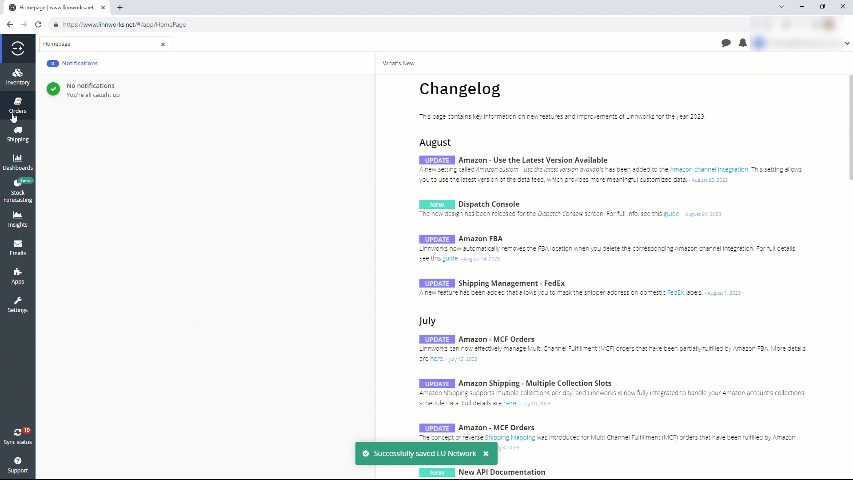Click New API Documentation heading
Screen dimensions: 853x480
click(502, 472)
